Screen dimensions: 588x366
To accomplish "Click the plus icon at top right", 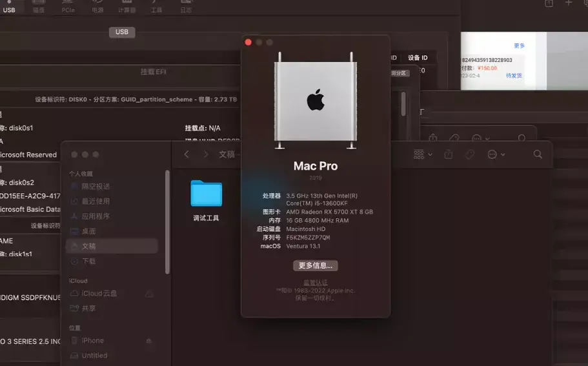I will (x=569, y=3).
